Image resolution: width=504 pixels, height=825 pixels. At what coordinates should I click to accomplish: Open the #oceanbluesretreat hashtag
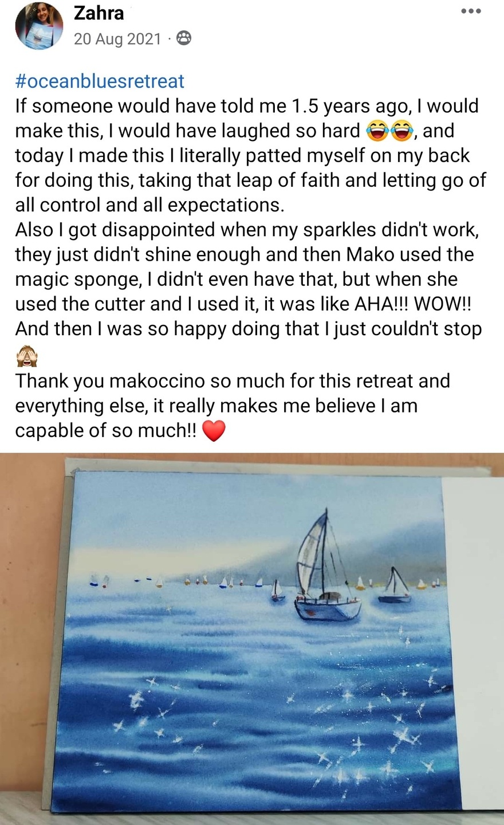pyautogui.click(x=100, y=81)
